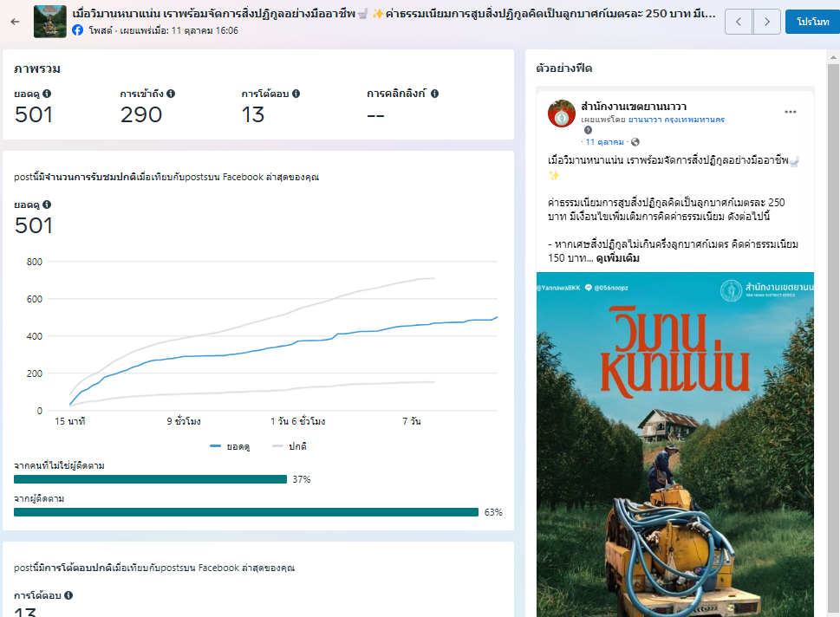Toggle the ยอดดู legend series in chart
This screenshot has width=840, height=617.
(230, 446)
